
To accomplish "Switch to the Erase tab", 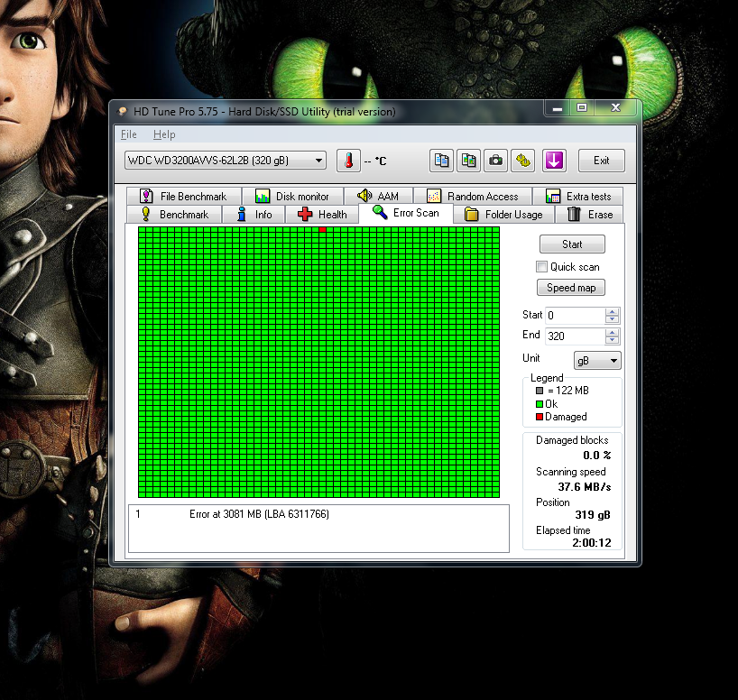I will [x=589, y=214].
